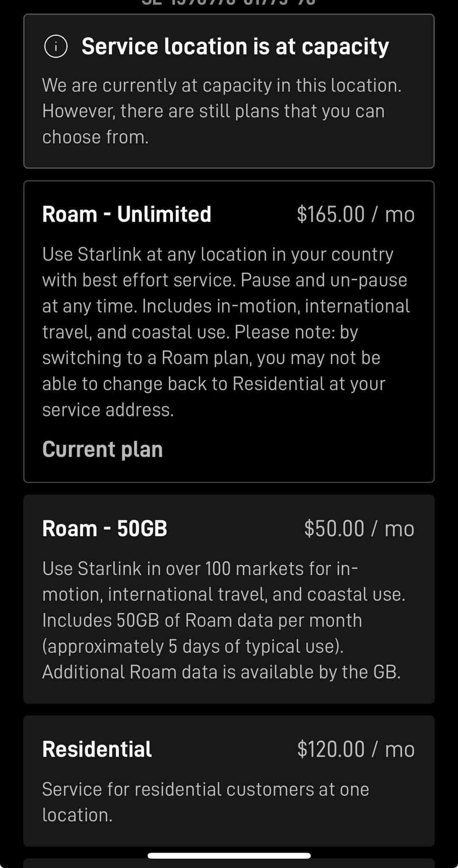Tap the Residential plan description text
The height and width of the screenshot is (868, 458).
tap(205, 802)
